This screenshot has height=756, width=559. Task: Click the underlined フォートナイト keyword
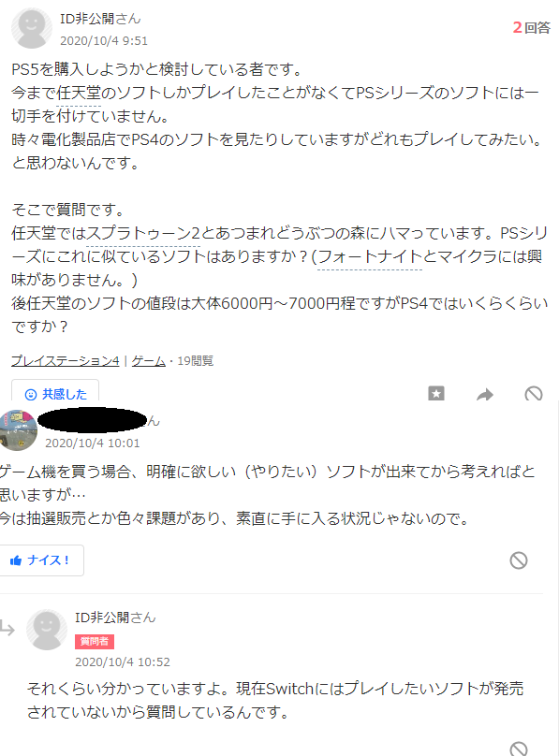(x=370, y=256)
